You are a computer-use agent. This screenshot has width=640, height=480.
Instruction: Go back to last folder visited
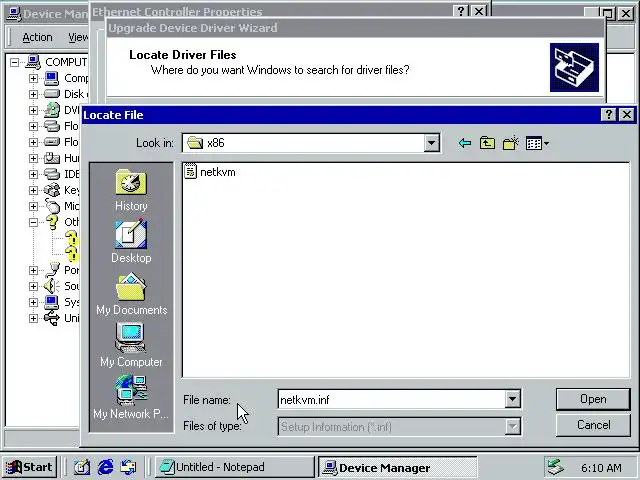464,143
